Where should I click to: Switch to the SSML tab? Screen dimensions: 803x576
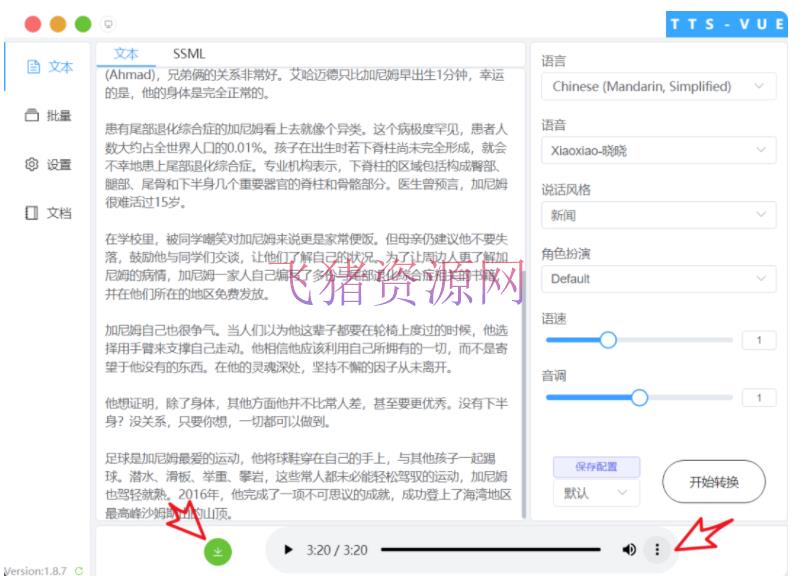188,52
